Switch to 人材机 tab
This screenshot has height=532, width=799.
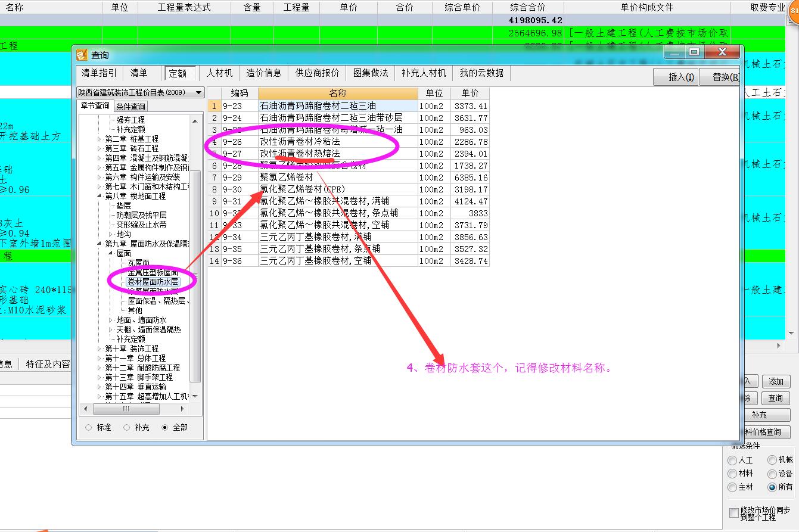pos(219,73)
